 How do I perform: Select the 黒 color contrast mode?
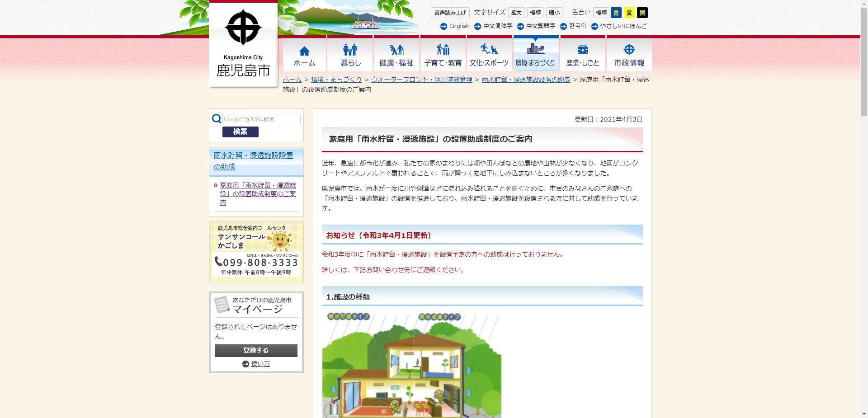coord(642,13)
